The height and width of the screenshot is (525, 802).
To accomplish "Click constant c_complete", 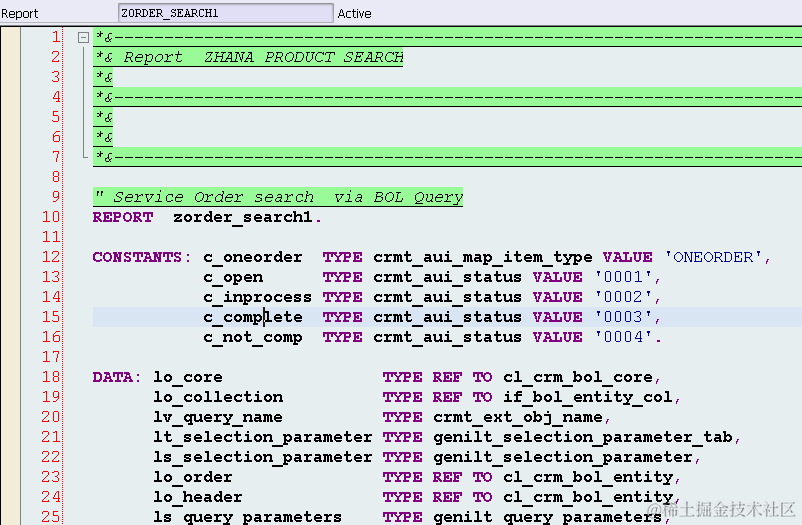I will (253, 317).
